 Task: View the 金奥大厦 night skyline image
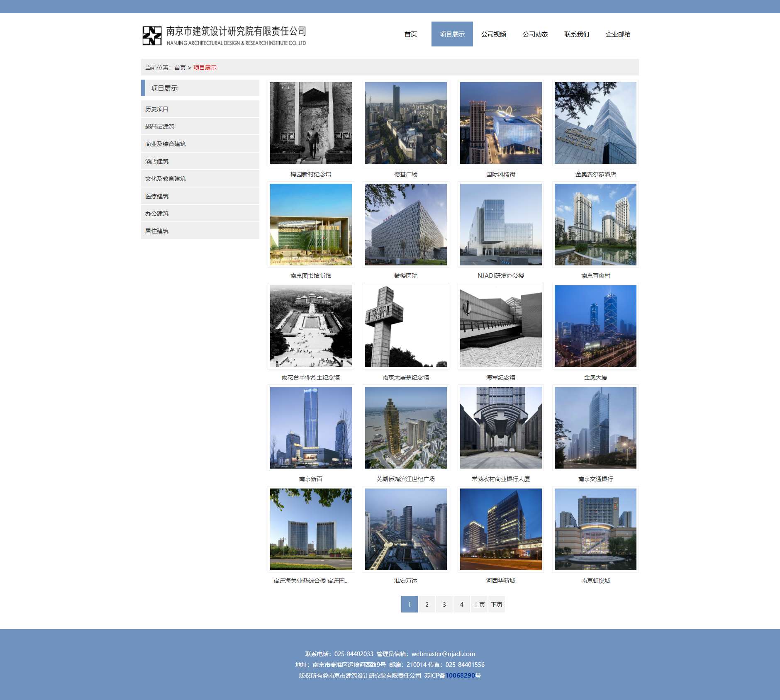click(x=595, y=326)
